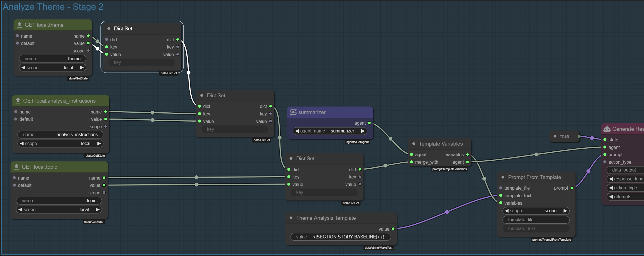Click right arrow of scope in GET local.theme
This screenshot has height=256, width=644.
(82, 67)
